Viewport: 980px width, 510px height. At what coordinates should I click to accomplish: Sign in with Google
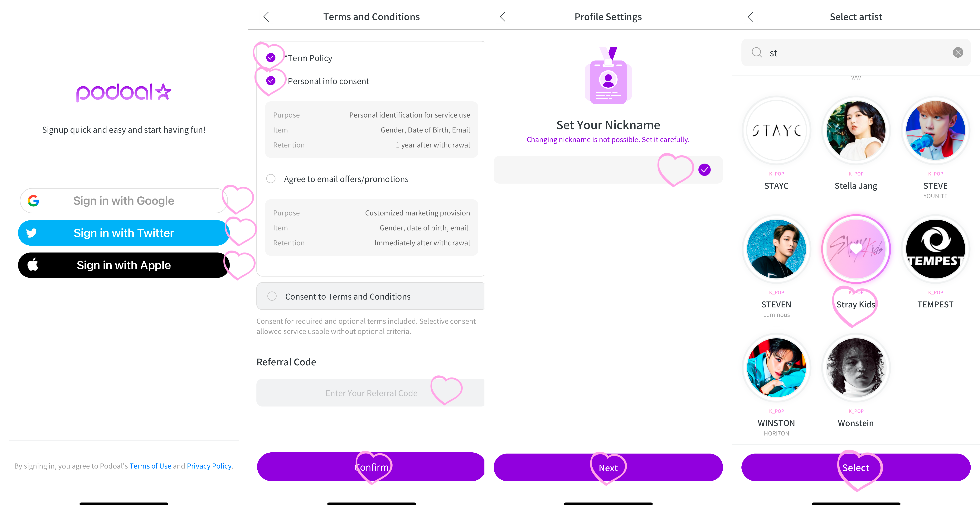point(124,201)
